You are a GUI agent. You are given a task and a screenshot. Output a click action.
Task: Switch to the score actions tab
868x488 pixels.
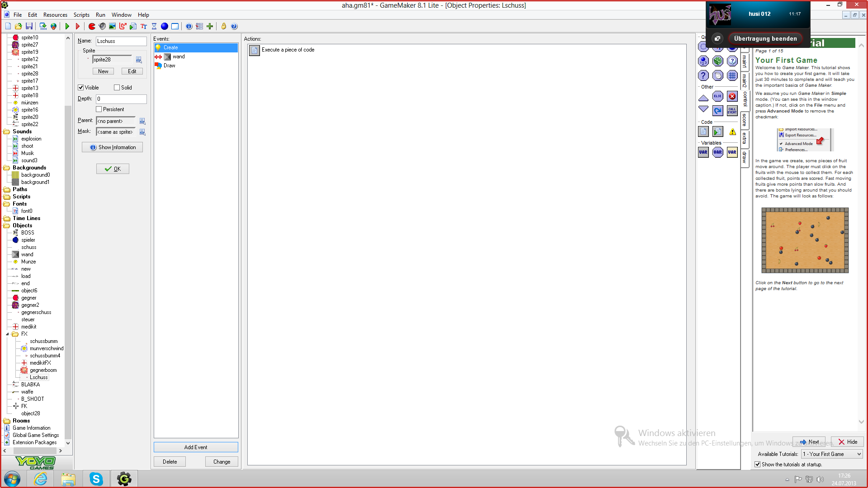click(x=745, y=120)
